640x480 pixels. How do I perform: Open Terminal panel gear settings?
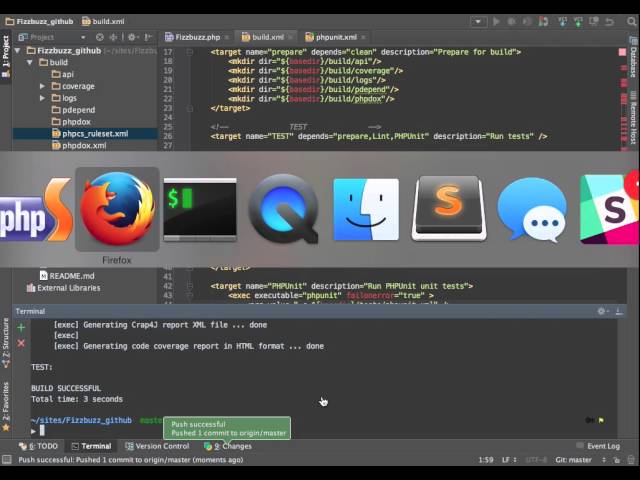coord(602,311)
